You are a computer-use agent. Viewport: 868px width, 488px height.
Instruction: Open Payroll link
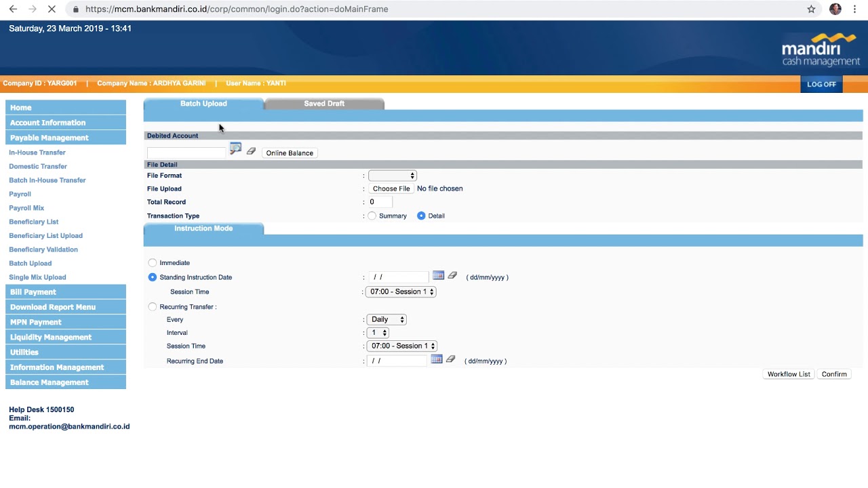tap(20, 194)
